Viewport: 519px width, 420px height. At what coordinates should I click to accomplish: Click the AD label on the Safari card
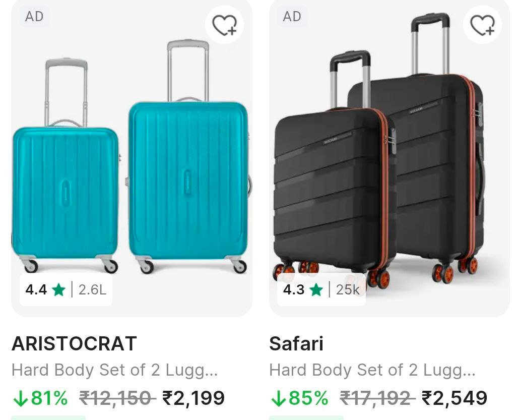291,16
